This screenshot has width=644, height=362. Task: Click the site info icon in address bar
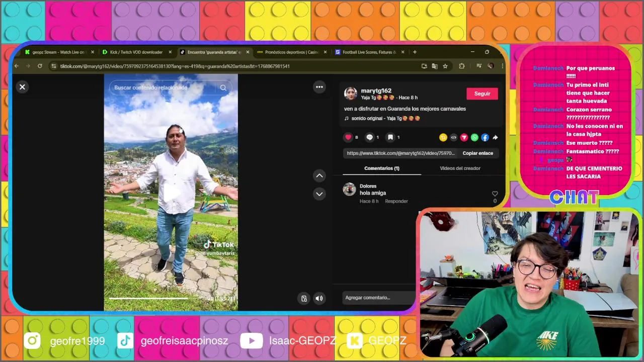54,66
